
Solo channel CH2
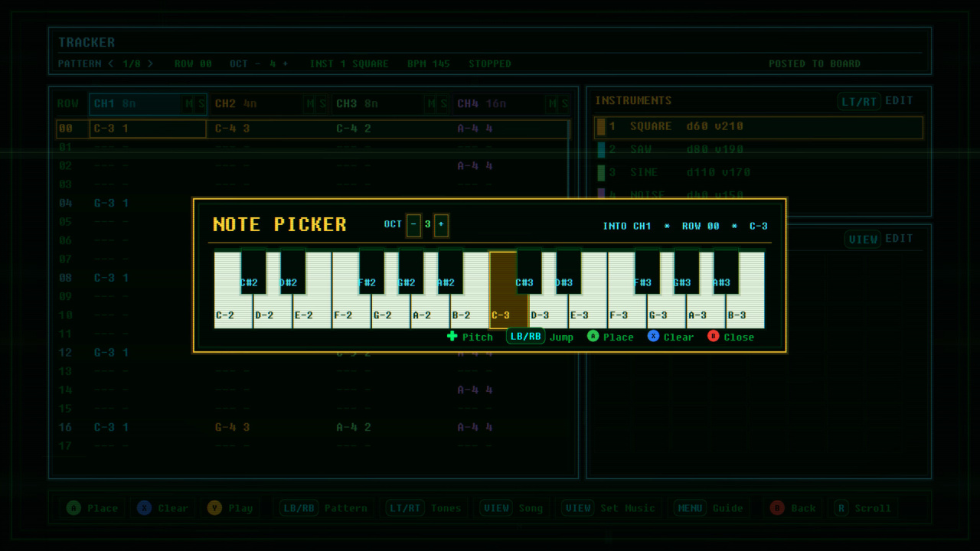(x=322, y=104)
